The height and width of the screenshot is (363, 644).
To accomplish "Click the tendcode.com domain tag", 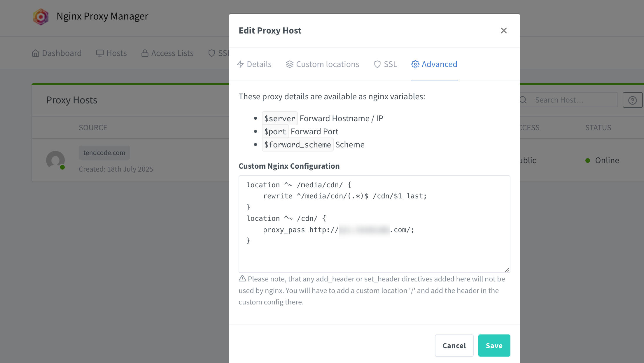I will (104, 153).
